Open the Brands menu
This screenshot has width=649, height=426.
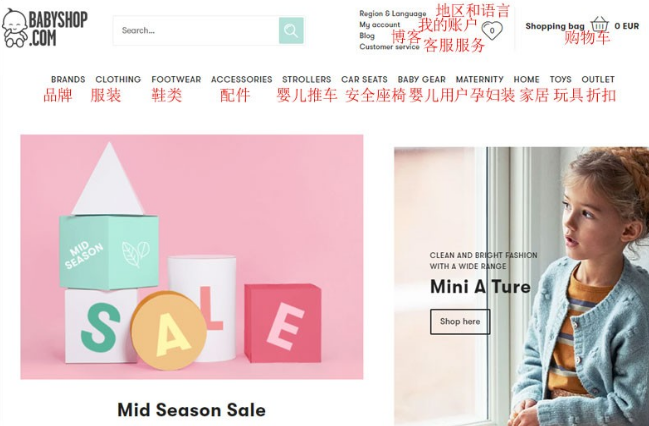(x=68, y=79)
